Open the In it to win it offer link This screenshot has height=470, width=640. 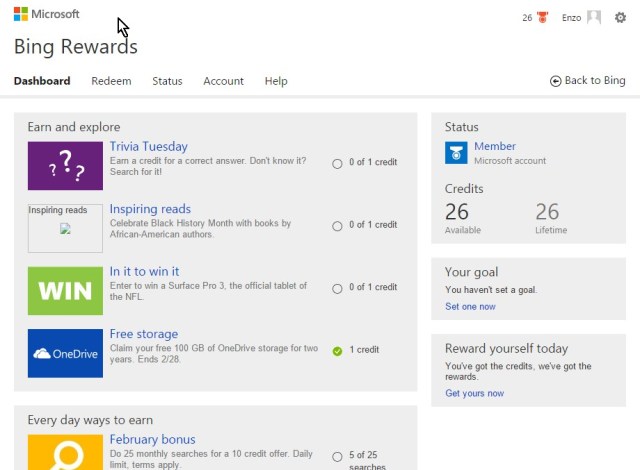coord(144,271)
